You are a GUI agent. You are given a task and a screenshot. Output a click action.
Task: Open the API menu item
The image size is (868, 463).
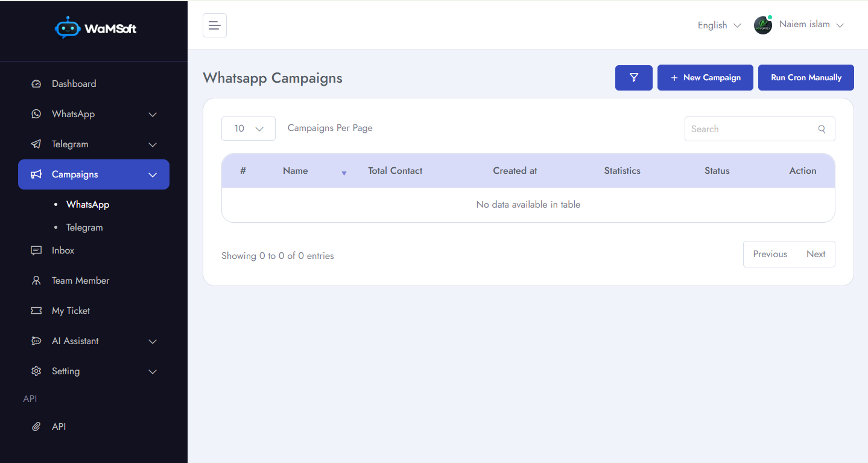(x=93, y=427)
